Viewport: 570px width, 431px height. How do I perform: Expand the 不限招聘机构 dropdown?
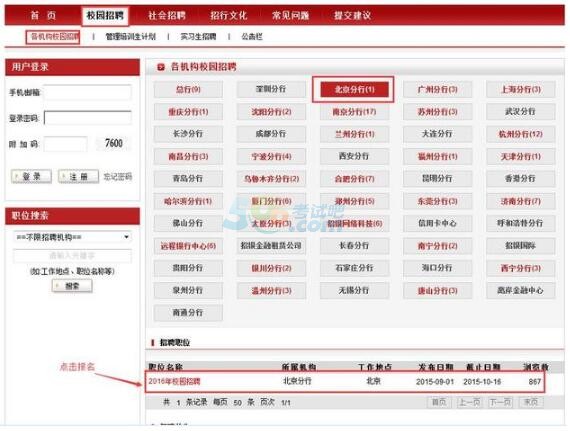point(72,237)
